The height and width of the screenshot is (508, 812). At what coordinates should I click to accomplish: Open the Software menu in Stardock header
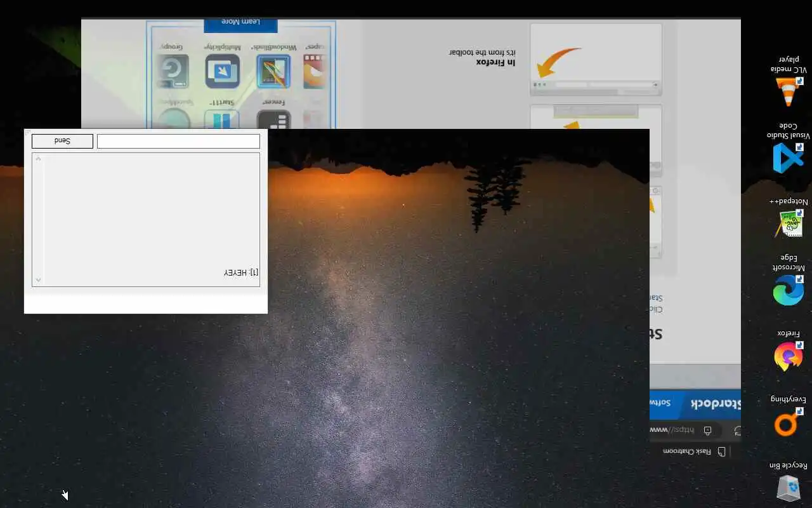click(x=660, y=403)
